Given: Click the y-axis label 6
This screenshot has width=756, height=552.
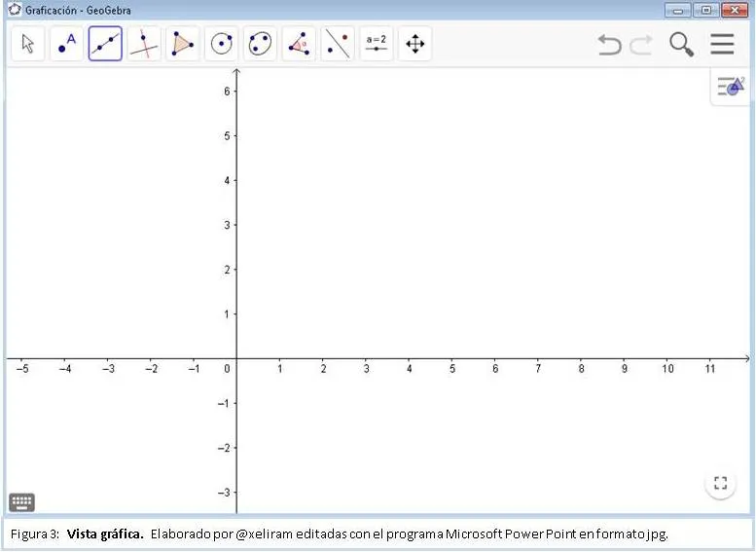Looking at the screenshot, I should [x=227, y=92].
